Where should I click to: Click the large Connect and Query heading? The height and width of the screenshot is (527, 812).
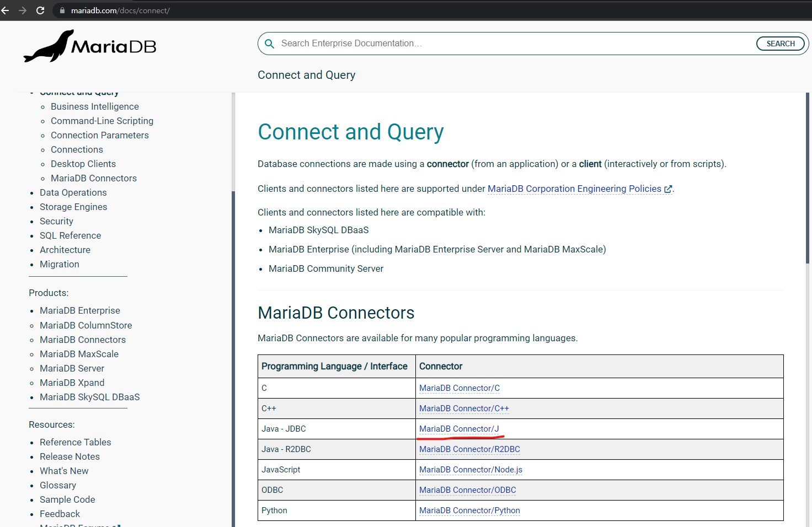tap(351, 132)
